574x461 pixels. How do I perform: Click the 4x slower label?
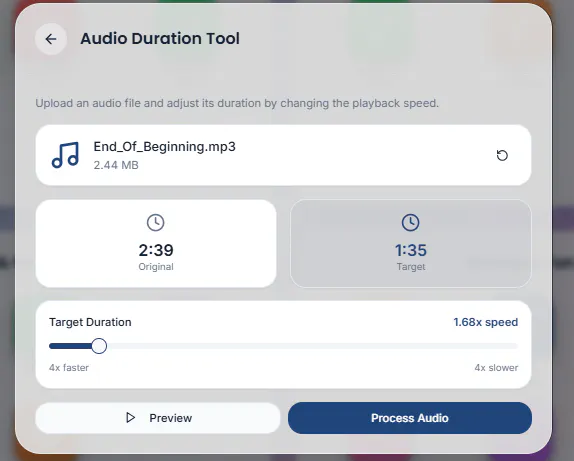pos(496,368)
